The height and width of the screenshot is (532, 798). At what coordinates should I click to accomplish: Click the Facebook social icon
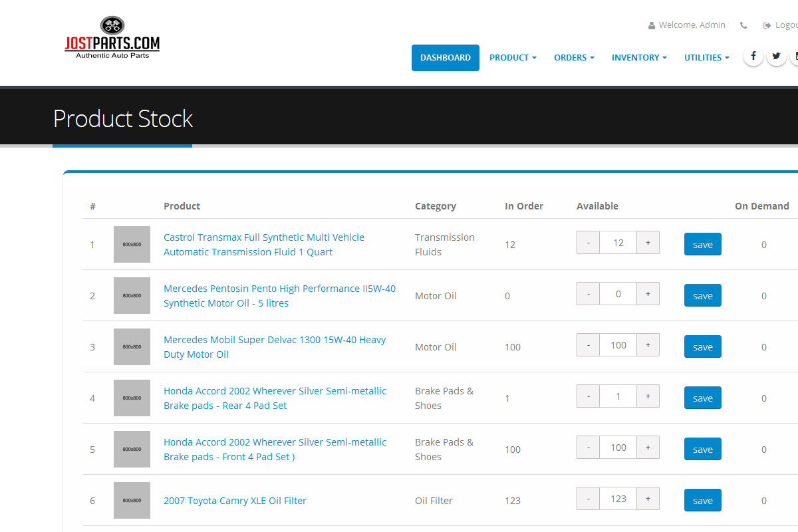[x=753, y=57]
